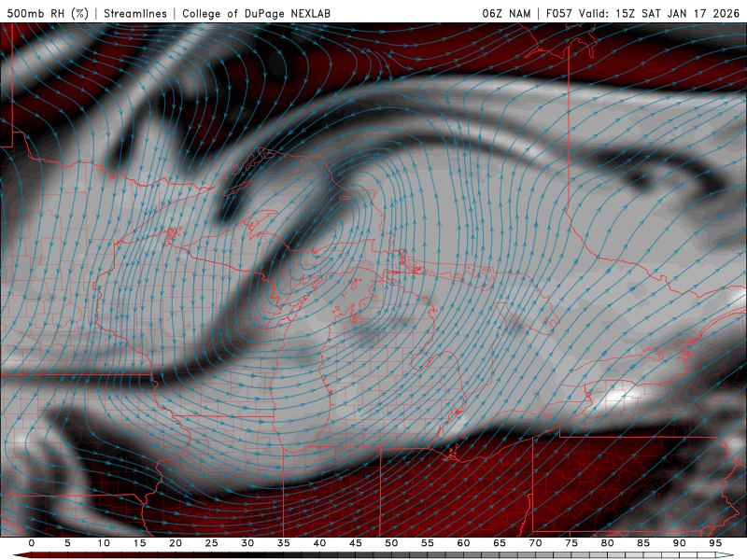This screenshot has width=747, height=560.
Task: Click the "500mb RH (%)" title text
Action: point(48,13)
